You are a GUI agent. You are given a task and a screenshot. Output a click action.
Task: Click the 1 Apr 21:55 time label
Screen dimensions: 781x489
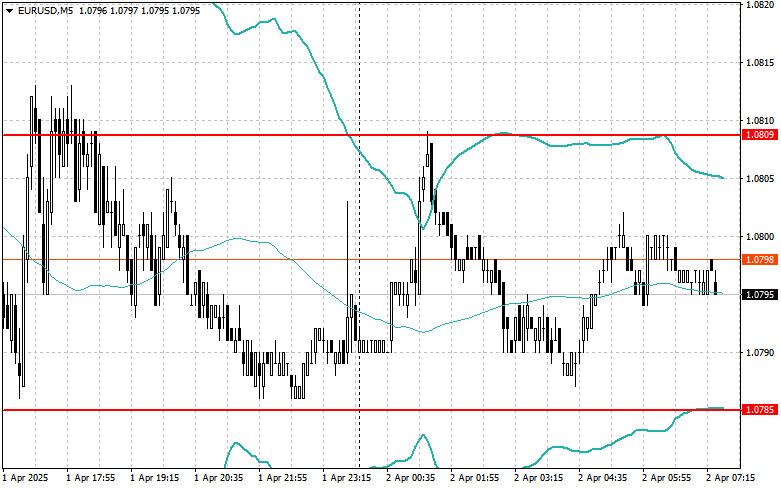click(282, 478)
